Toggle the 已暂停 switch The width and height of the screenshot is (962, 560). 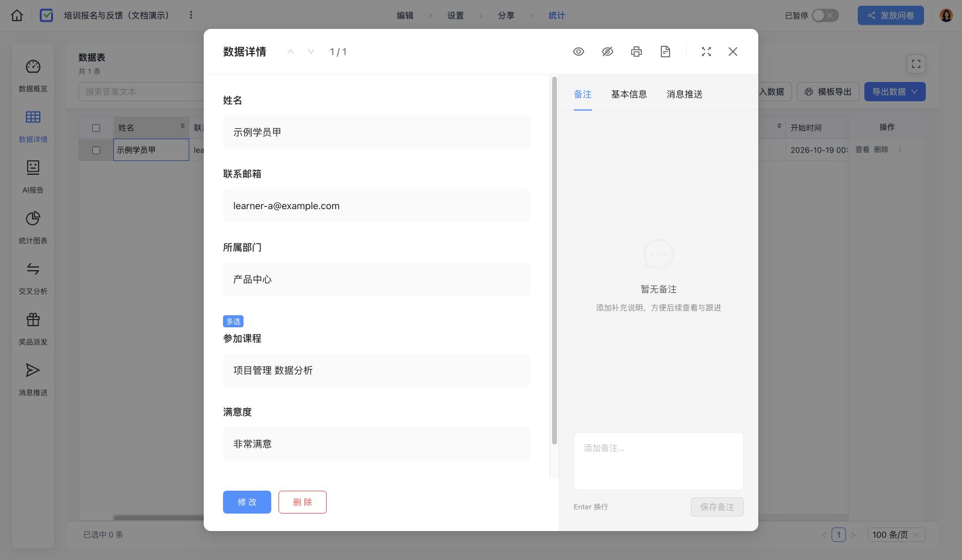pyautogui.click(x=825, y=15)
